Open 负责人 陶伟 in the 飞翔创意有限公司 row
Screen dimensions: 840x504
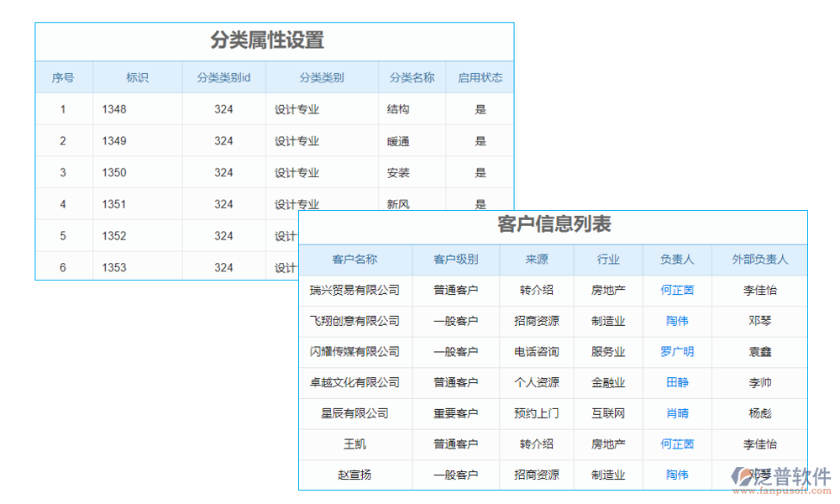tap(677, 321)
